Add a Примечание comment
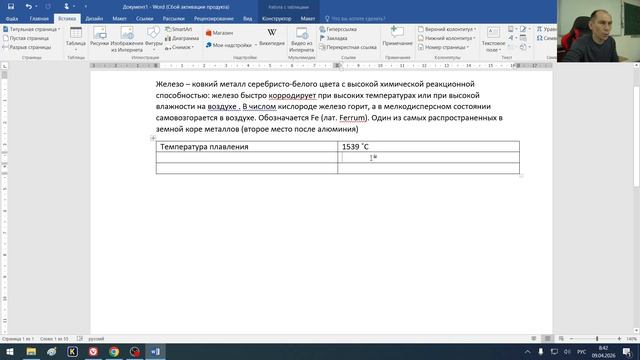 (397, 36)
